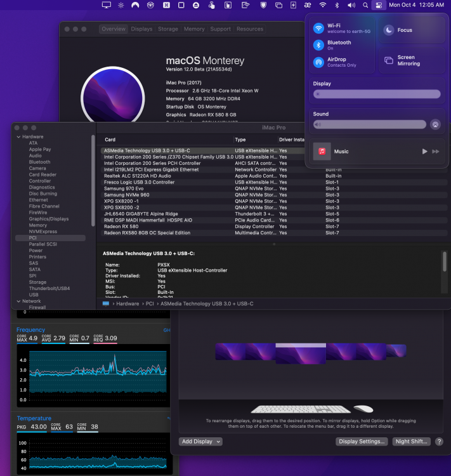Open Spotlight search magnifier icon
451x476 pixels.
pyautogui.click(x=365, y=5)
